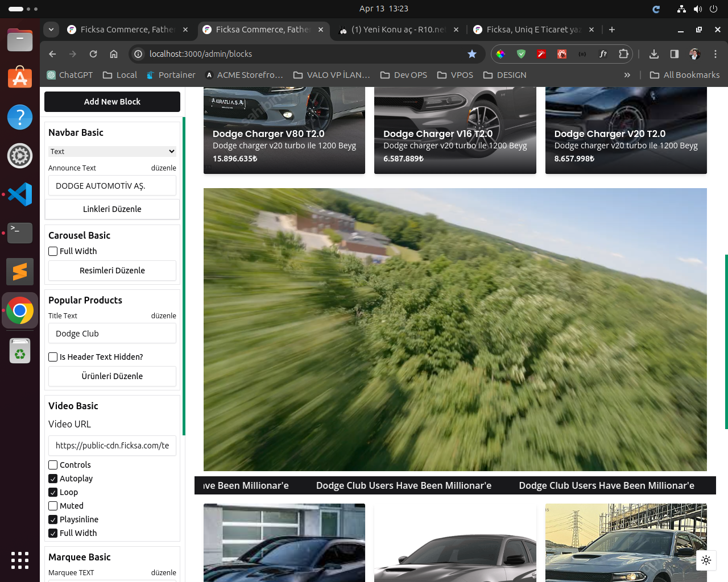Open the Chrome three-dot menu

tap(715, 54)
